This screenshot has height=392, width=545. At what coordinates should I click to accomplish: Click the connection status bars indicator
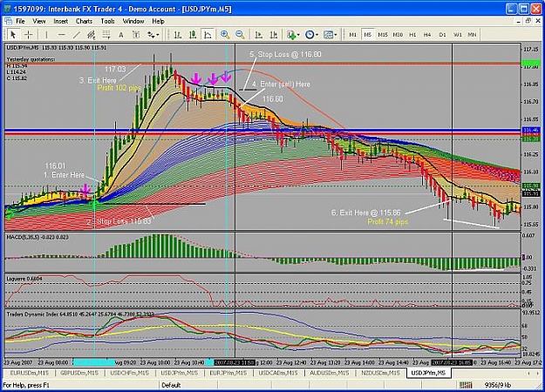click(466, 385)
